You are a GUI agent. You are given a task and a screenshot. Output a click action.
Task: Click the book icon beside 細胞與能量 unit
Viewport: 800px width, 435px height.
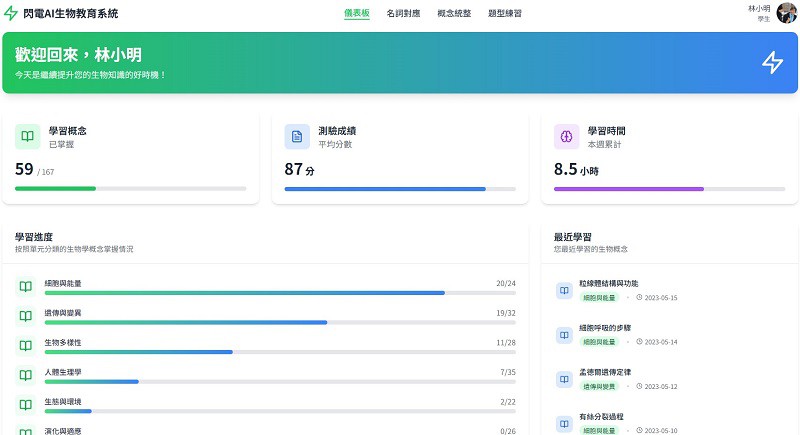25,287
